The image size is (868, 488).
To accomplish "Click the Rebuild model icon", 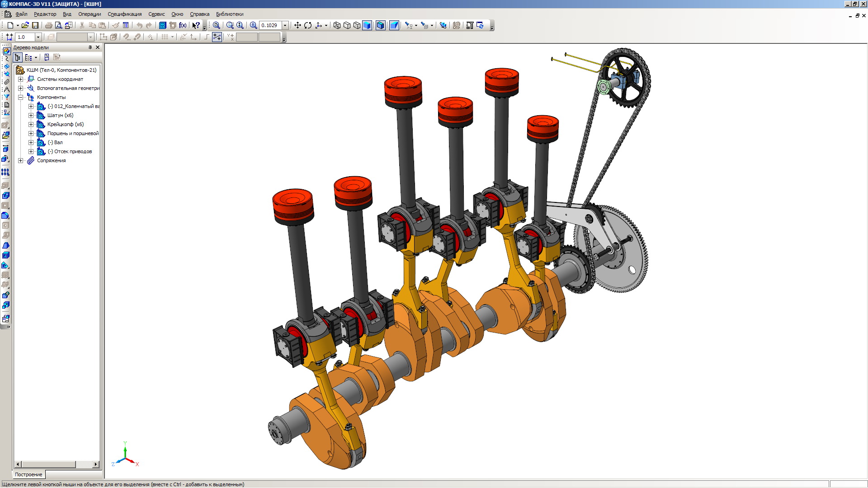I will [x=480, y=25].
